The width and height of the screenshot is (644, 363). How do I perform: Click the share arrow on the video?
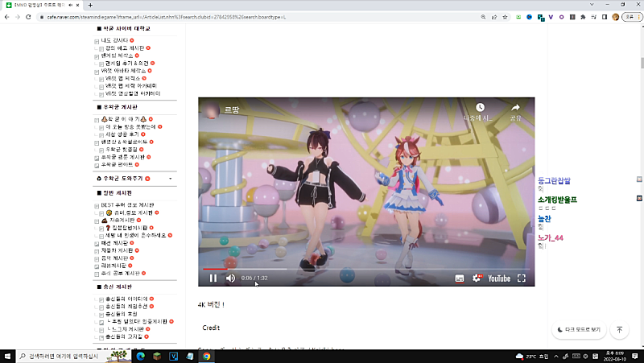515,108
